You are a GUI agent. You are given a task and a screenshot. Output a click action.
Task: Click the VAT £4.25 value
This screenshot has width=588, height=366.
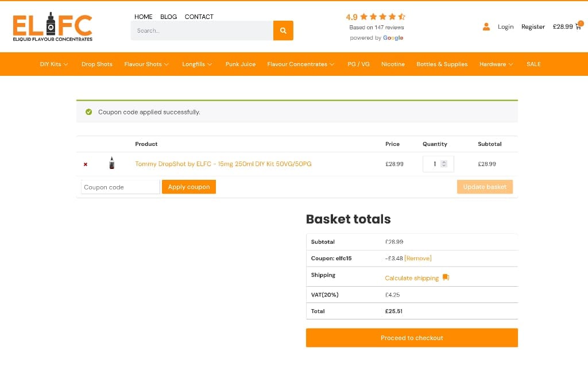tap(392, 295)
